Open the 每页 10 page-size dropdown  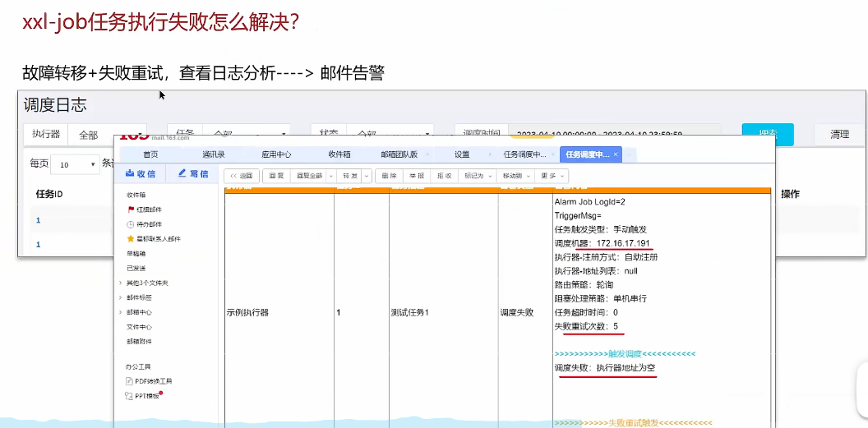[76, 165]
